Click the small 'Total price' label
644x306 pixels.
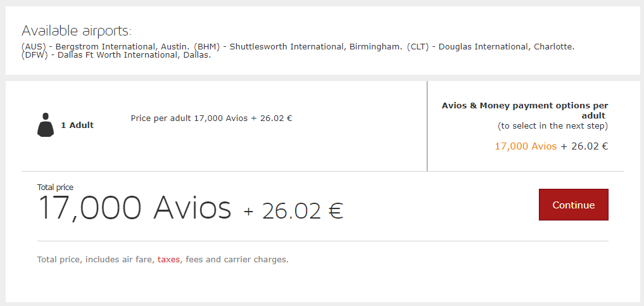(x=55, y=187)
